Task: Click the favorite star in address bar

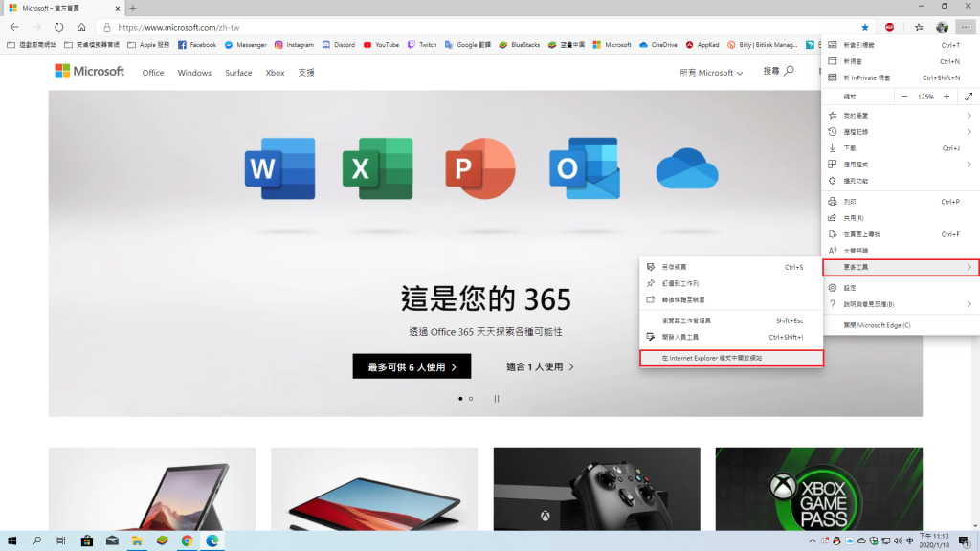Action: tap(865, 27)
